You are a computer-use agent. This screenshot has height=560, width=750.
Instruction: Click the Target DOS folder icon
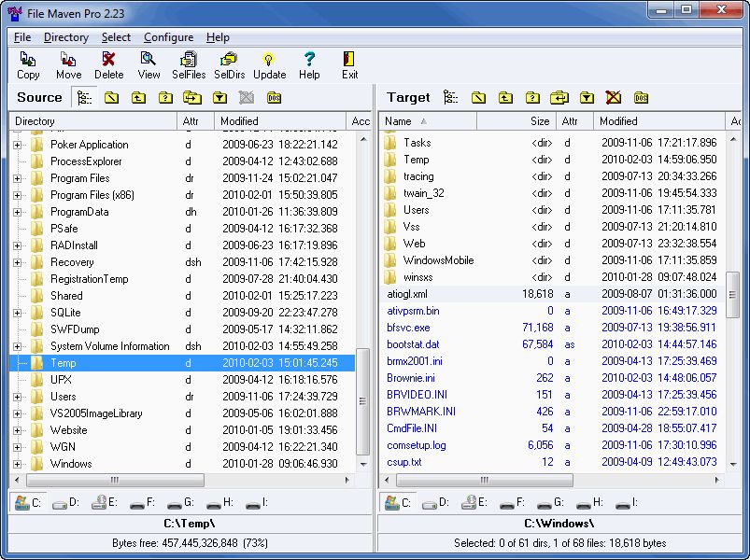641,98
